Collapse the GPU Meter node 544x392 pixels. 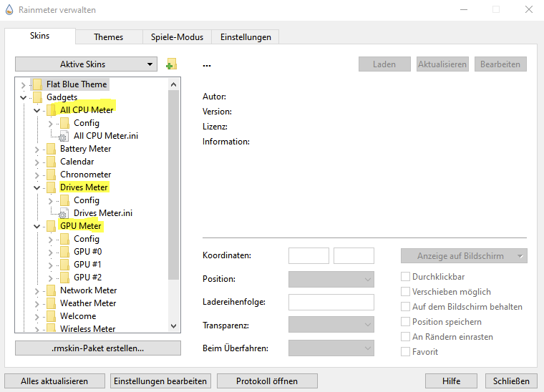coord(37,226)
